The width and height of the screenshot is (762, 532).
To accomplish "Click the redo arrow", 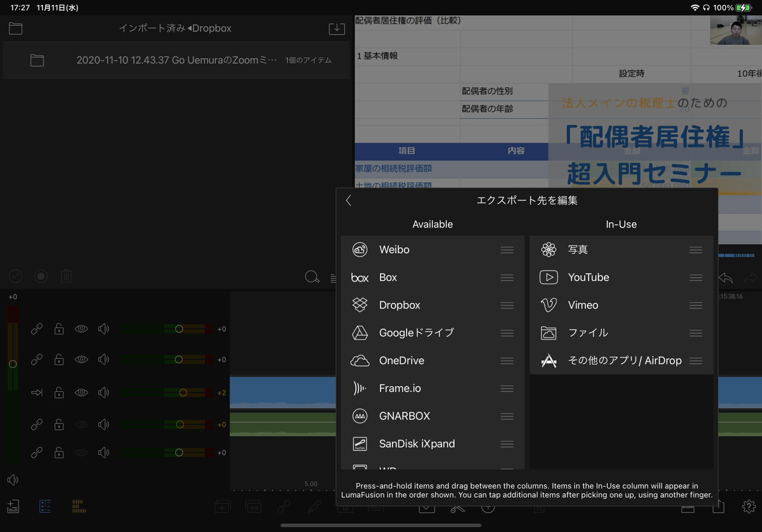I will point(751,278).
